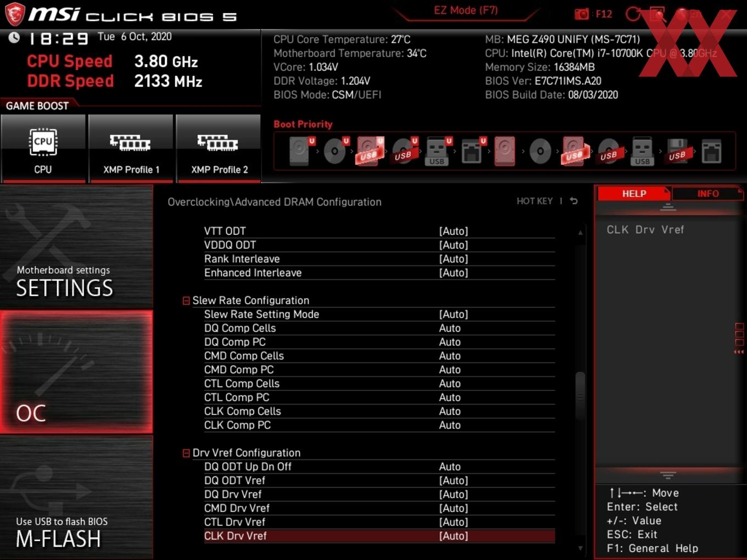The height and width of the screenshot is (560, 747).
Task: Select the UEFI USB key boot device
Action: coord(438,150)
